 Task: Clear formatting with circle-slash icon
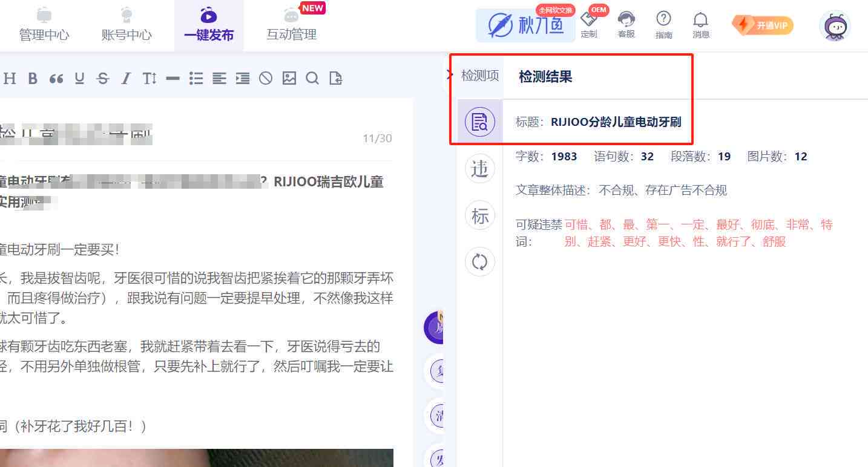coord(266,78)
